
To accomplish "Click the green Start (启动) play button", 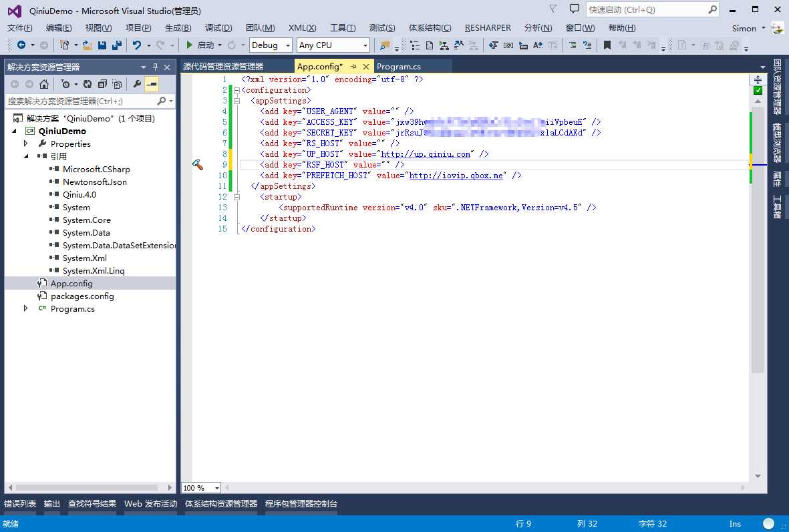I will (x=189, y=45).
